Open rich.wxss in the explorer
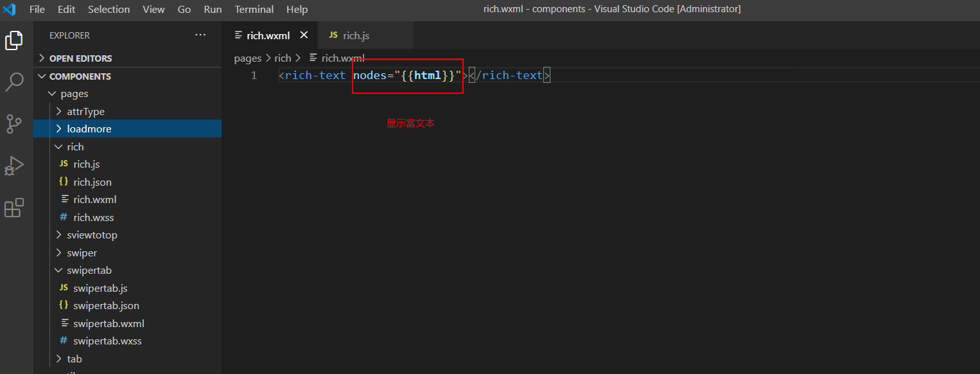This screenshot has height=374, width=980. [127, 217]
